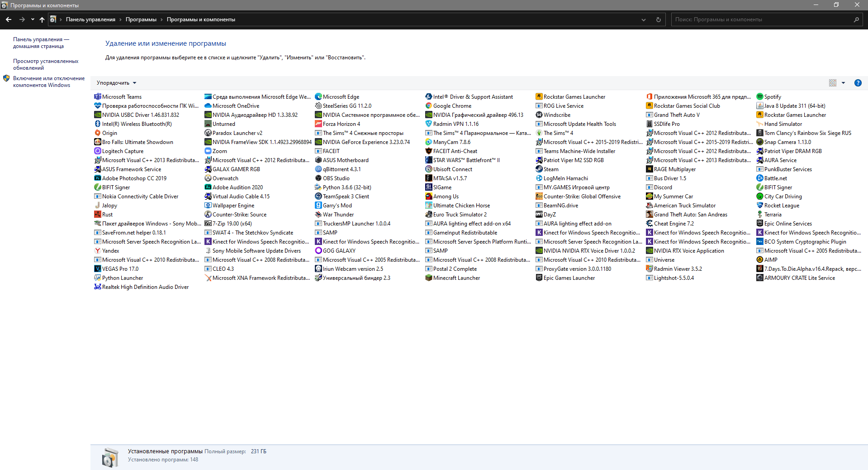Click the Among Us icon
The image size is (868, 470).
pyautogui.click(x=429, y=196)
